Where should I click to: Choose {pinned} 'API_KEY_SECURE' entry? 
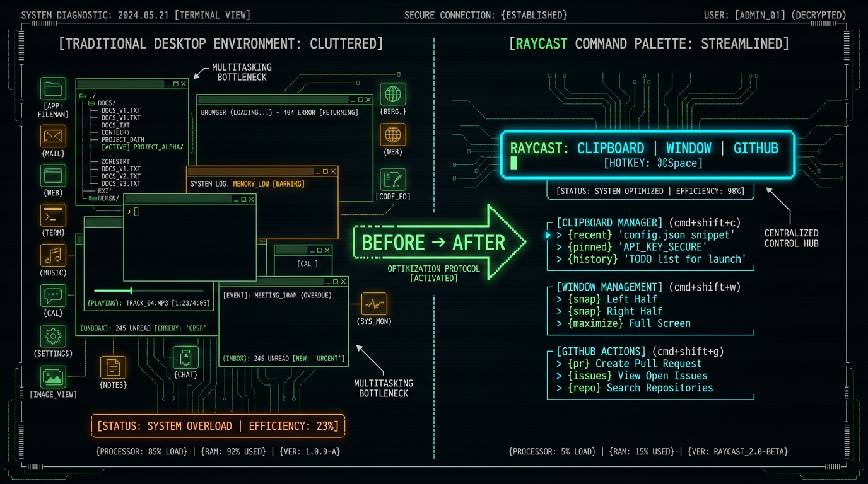tap(631, 246)
